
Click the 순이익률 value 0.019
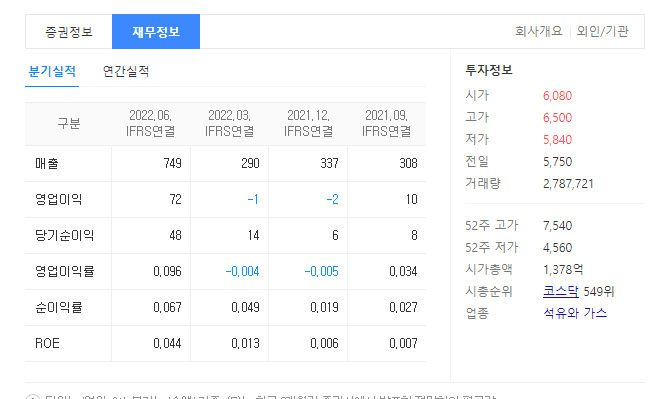pos(324,307)
